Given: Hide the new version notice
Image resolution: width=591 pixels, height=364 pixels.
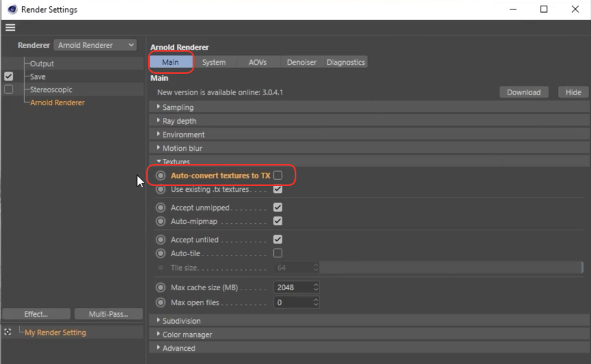Looking at the screenshot, I should coord(573,92).
